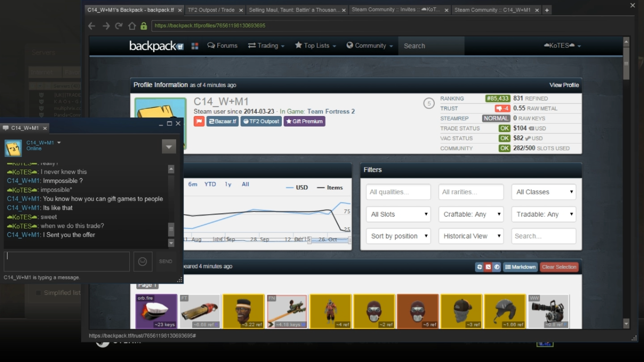Viewport: 644px width, 362px height.
Task: Open the Historical View dropdown
Action: pyautogui.click(x=471, y=236)
